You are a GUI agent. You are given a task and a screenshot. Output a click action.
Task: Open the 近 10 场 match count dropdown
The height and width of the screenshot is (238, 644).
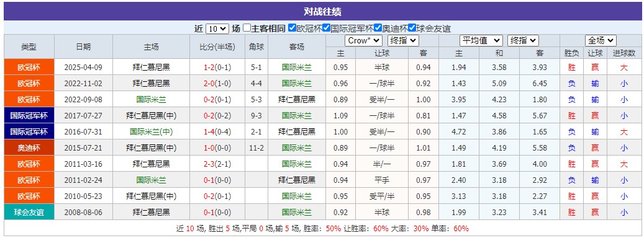click(x=217, y=29)
